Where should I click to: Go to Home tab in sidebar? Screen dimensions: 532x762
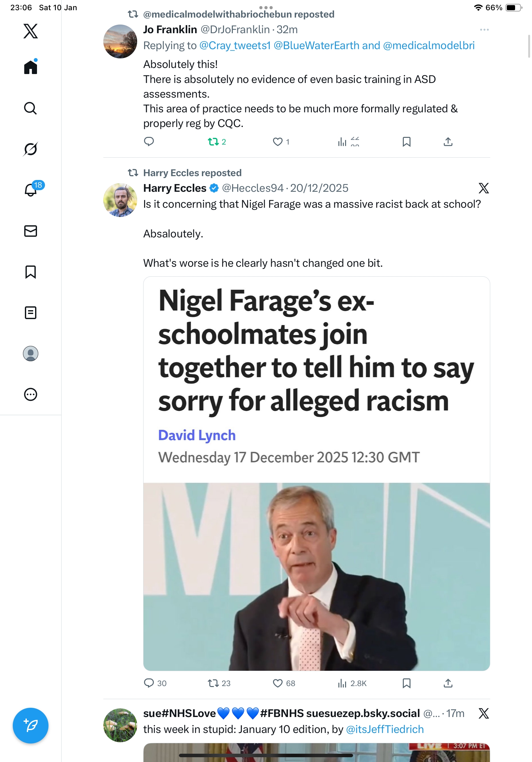point(31,67)
